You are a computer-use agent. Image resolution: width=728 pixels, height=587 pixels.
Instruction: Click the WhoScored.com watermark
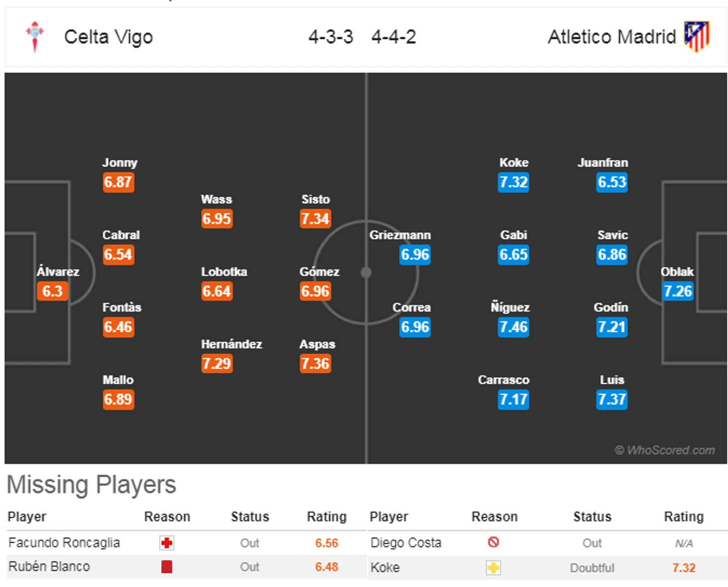665,450
